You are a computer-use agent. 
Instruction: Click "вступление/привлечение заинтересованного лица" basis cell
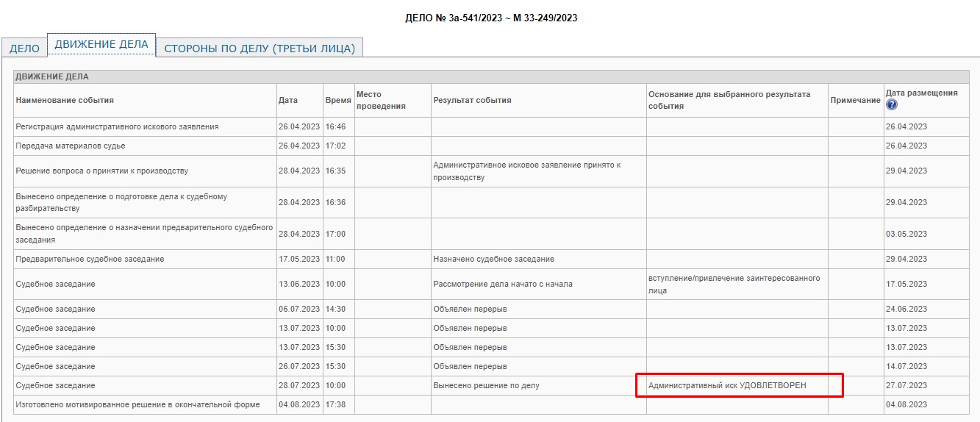pos(734,284)
